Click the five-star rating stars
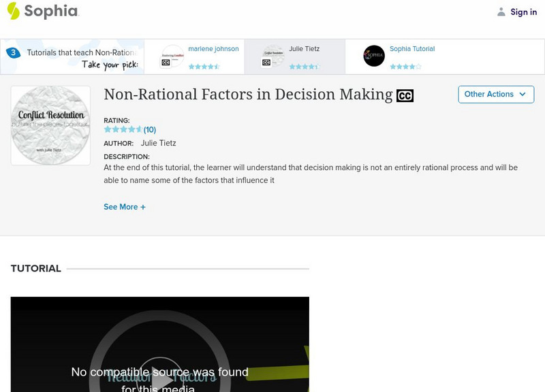The image size is (545, 392). (123, 129)
